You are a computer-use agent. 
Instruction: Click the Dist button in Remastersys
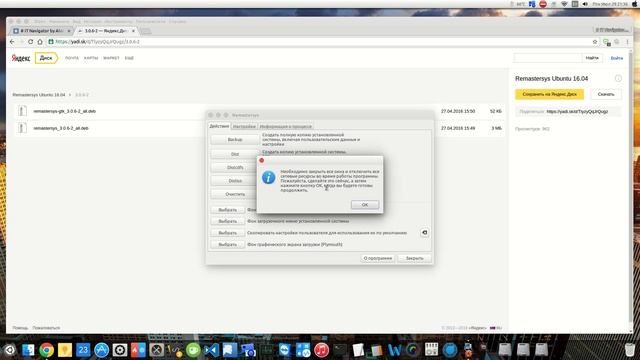pyautogui.click(x=235, y=154)
